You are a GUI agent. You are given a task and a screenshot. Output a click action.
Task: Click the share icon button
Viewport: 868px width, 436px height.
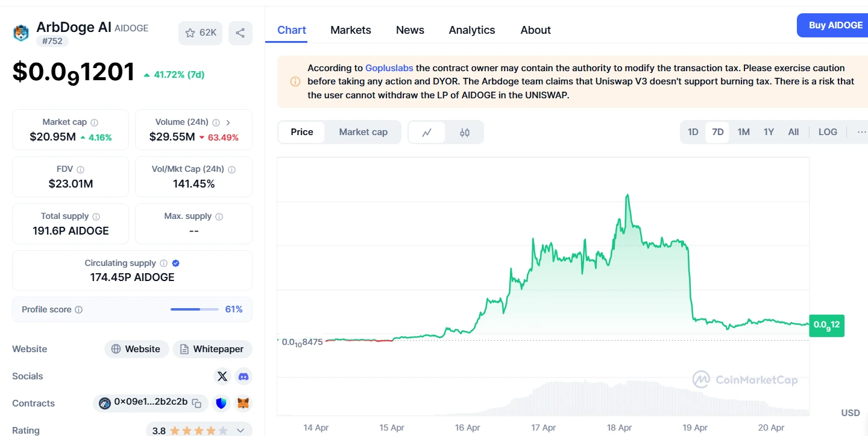(x=241, y=33)
